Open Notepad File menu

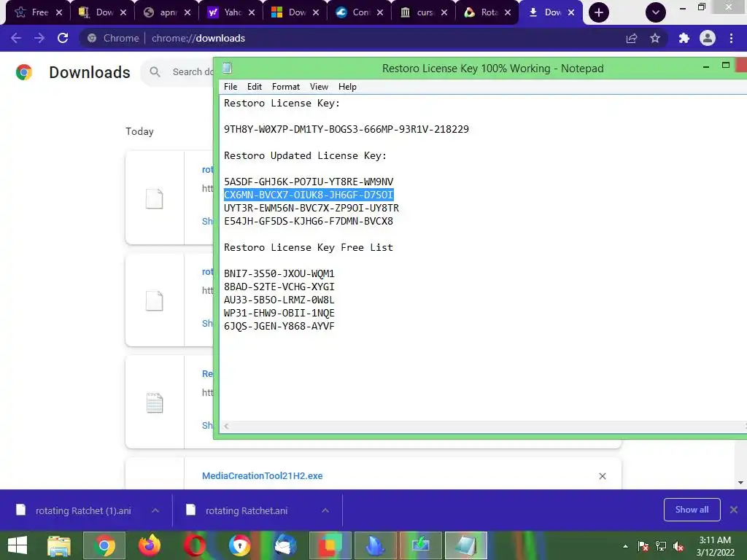(231, 87)
